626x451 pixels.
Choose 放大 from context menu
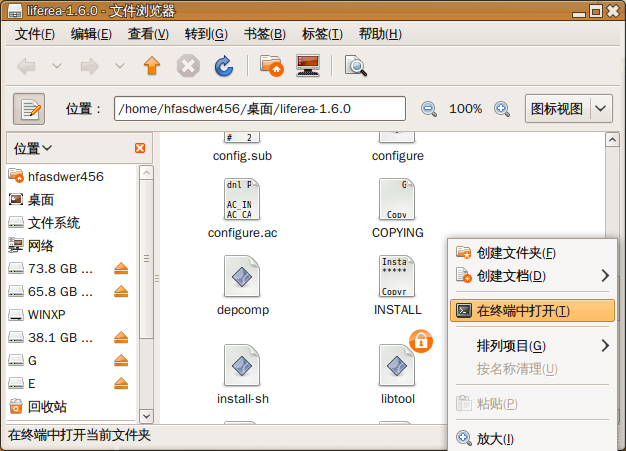(532, 439)
